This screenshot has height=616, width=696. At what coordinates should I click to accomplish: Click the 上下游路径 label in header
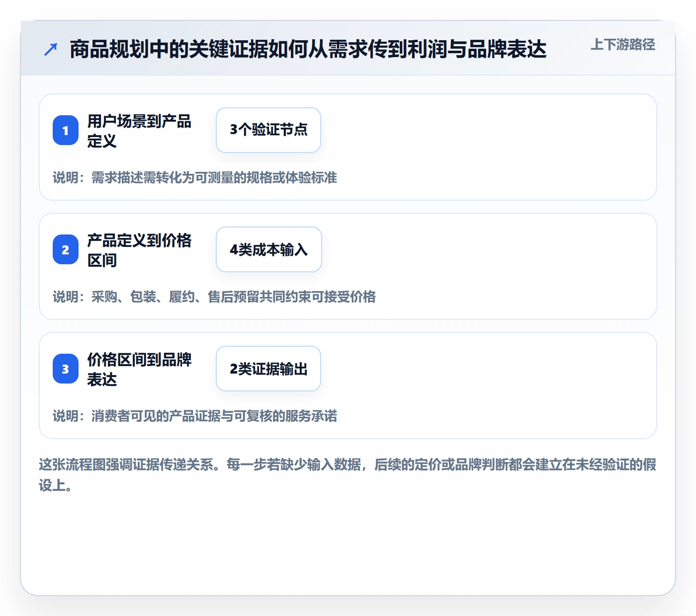tap(623, 45)
